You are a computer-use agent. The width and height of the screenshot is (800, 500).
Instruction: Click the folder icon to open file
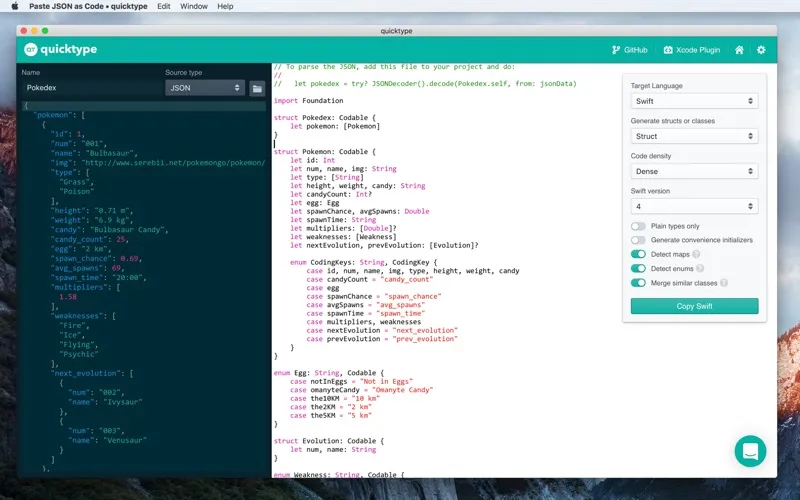coord(257,88)
